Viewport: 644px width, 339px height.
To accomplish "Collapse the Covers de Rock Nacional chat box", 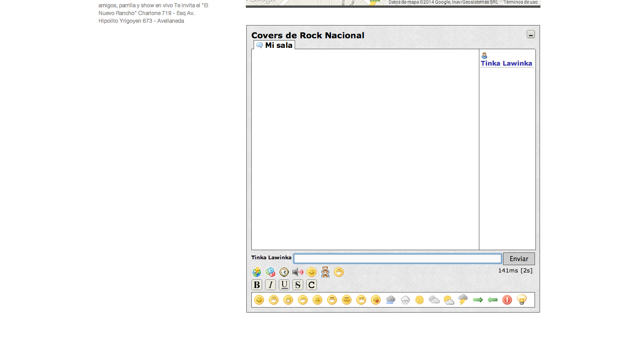I will point(531,34).
